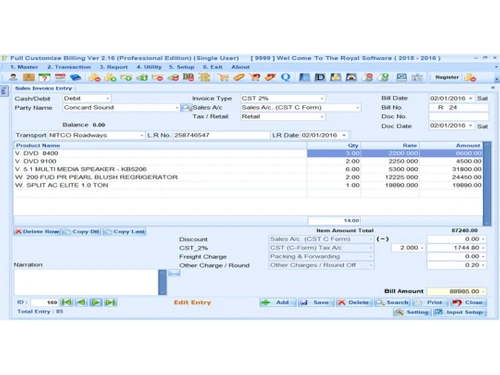Click the Doc No. input field
This screenshot has height=375, width=500.
[459, 117]
